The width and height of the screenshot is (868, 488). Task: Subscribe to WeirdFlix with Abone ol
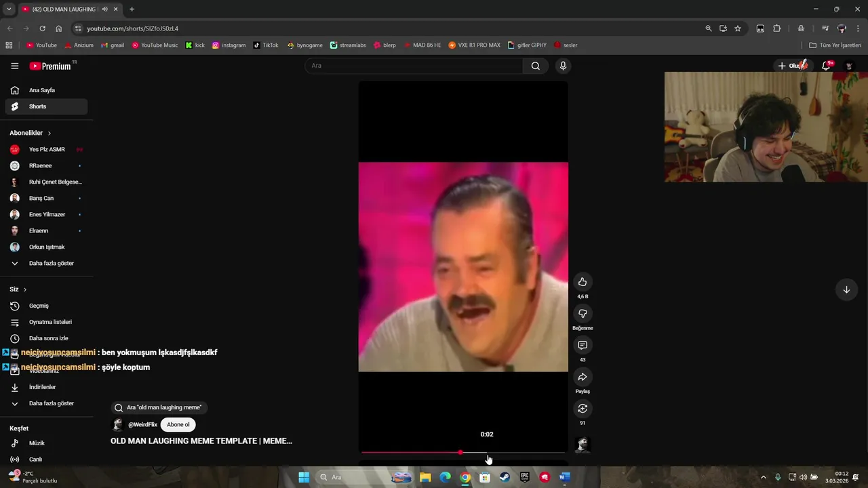[x=178, y=425]
